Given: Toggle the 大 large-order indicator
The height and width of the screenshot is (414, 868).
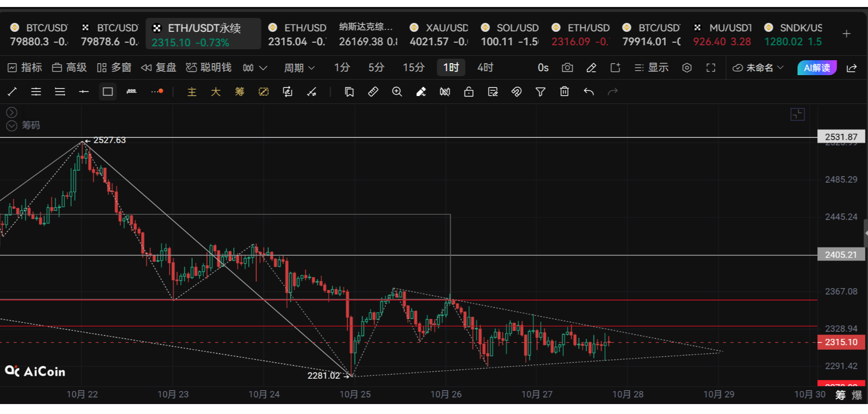Looking at the screenshot, I should [x=216, y=92].
